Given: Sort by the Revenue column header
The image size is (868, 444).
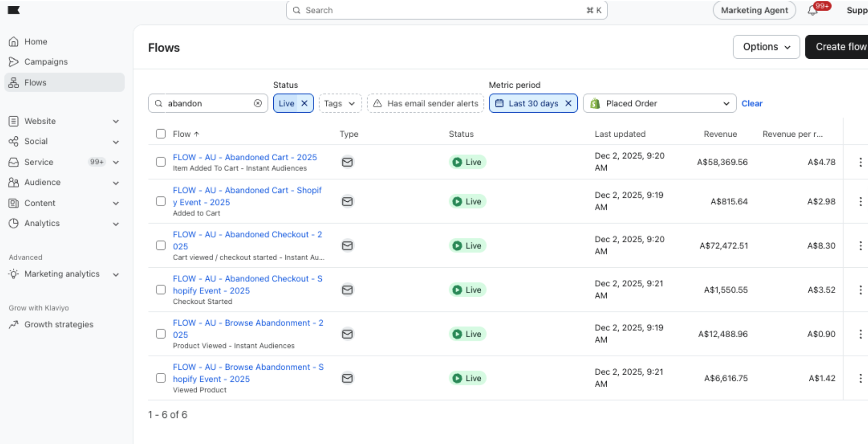Looking at the screenshot, I should (x=720, y=134).
